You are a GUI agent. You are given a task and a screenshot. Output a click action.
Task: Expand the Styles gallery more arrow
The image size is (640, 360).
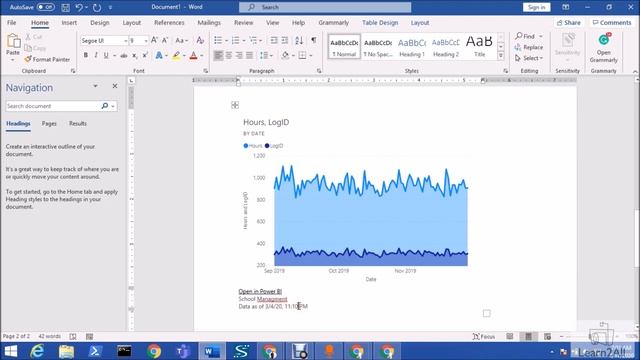[x=501, y=56]
